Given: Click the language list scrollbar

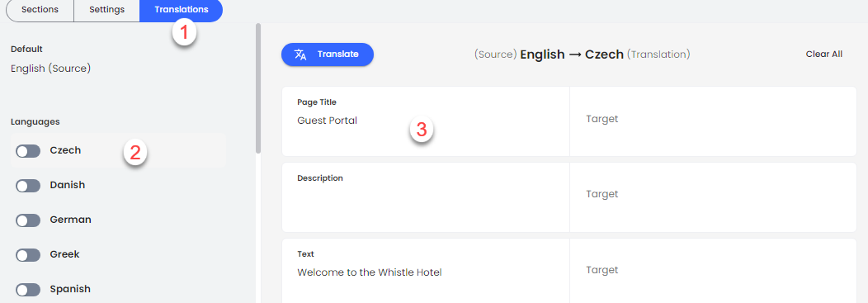Looking at the screenshot, I should (x=258, y=88).
